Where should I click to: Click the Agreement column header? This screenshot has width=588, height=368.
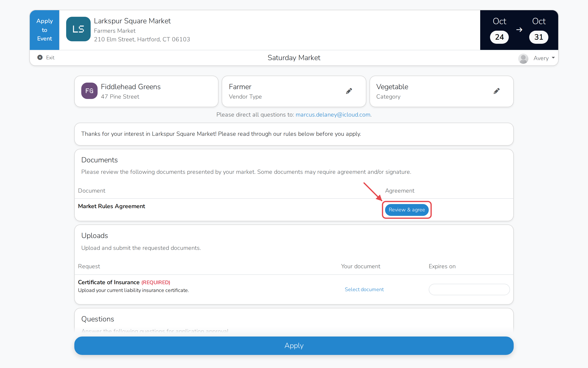400,191
